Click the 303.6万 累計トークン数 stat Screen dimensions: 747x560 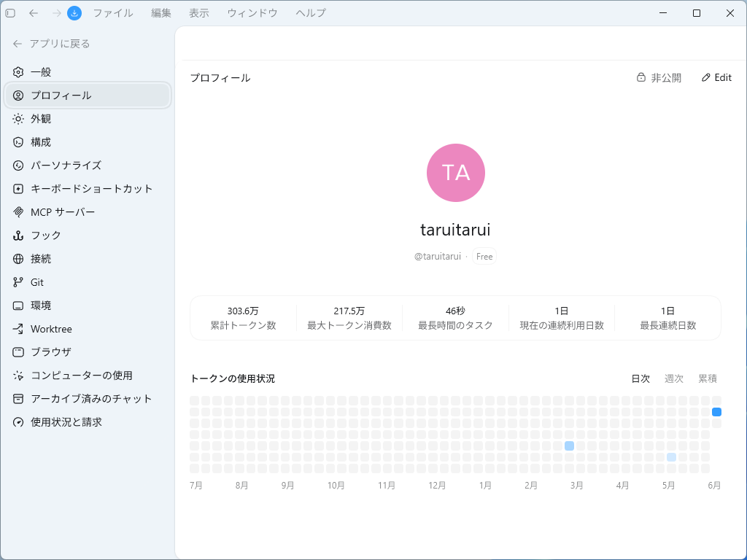click(x=243, y=318)
